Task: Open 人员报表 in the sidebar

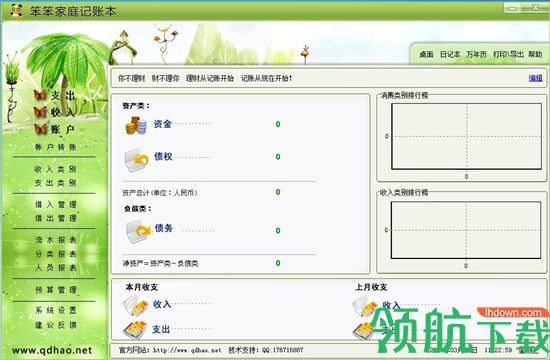Action: click(x=56, y=268)
